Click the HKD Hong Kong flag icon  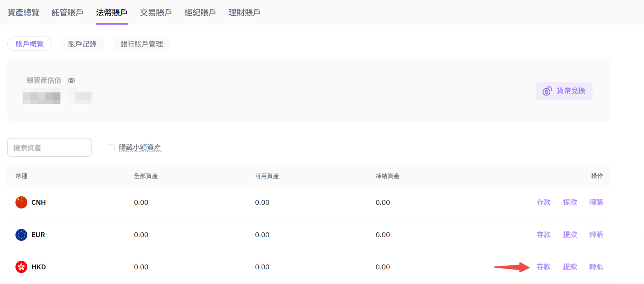21,267
